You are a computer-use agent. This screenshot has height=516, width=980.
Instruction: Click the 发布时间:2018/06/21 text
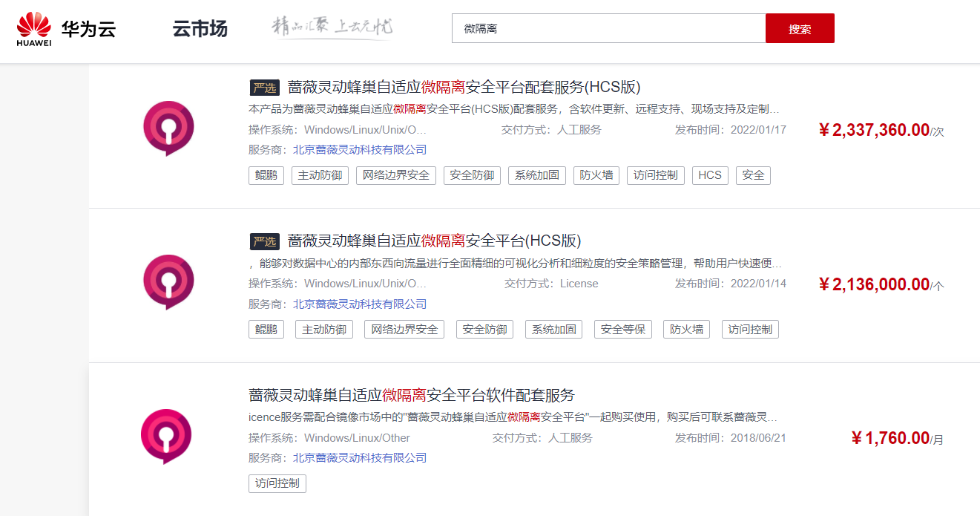tap(731, 438)
